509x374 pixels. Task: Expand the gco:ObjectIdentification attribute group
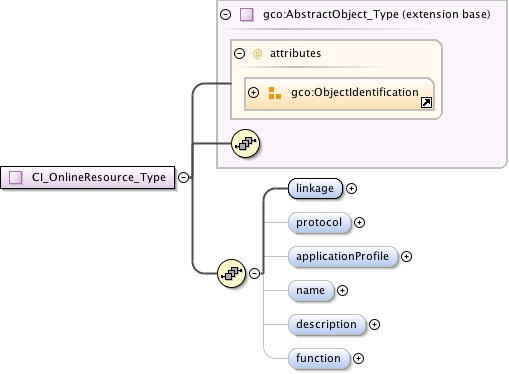[x=253, y=92]
